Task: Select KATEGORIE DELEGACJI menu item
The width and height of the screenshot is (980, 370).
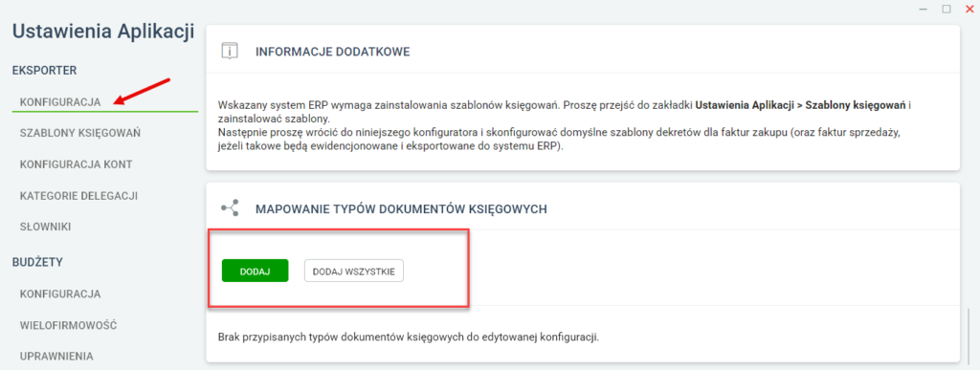Action: coord(78,195)
